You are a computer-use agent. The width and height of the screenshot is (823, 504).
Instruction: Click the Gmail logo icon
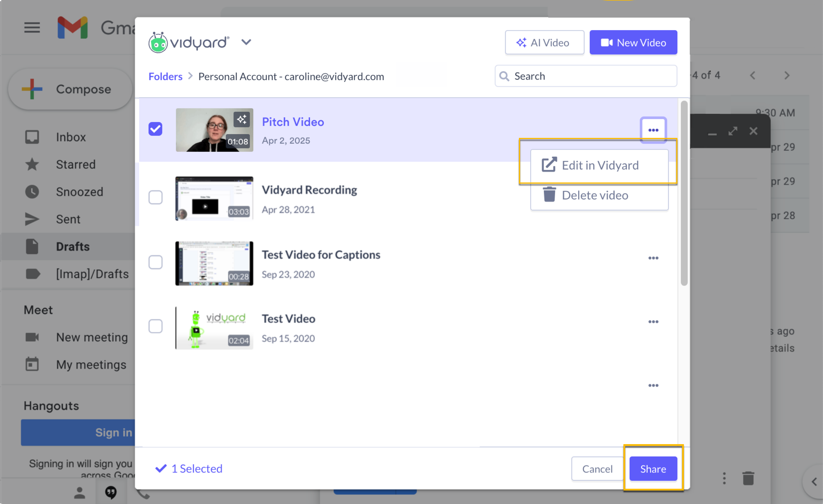pyautogui.click(x=72, y=27)
